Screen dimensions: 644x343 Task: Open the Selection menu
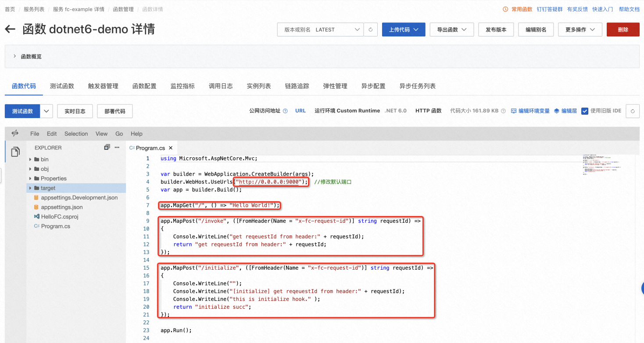pos(76,134)
